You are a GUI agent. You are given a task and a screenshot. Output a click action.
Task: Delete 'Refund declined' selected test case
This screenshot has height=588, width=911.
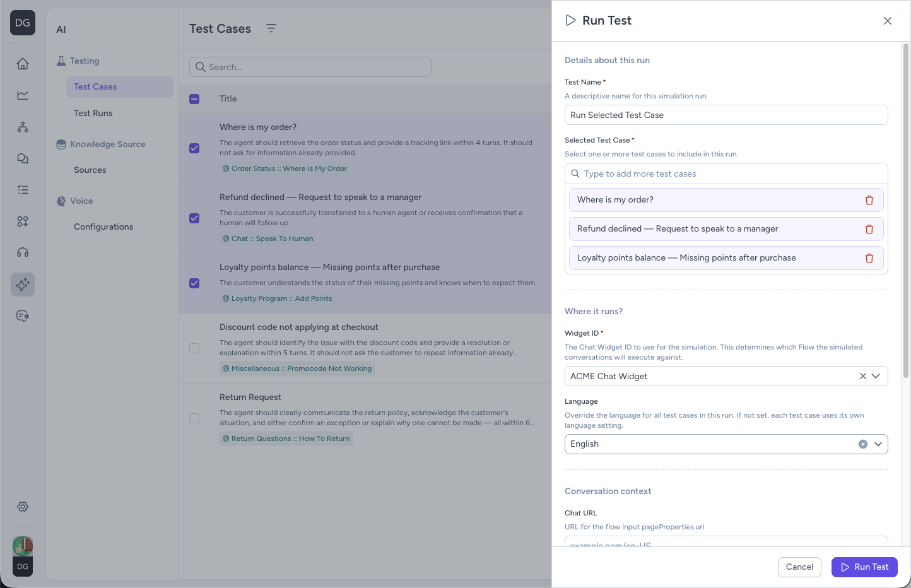click(x=869, y=229)
